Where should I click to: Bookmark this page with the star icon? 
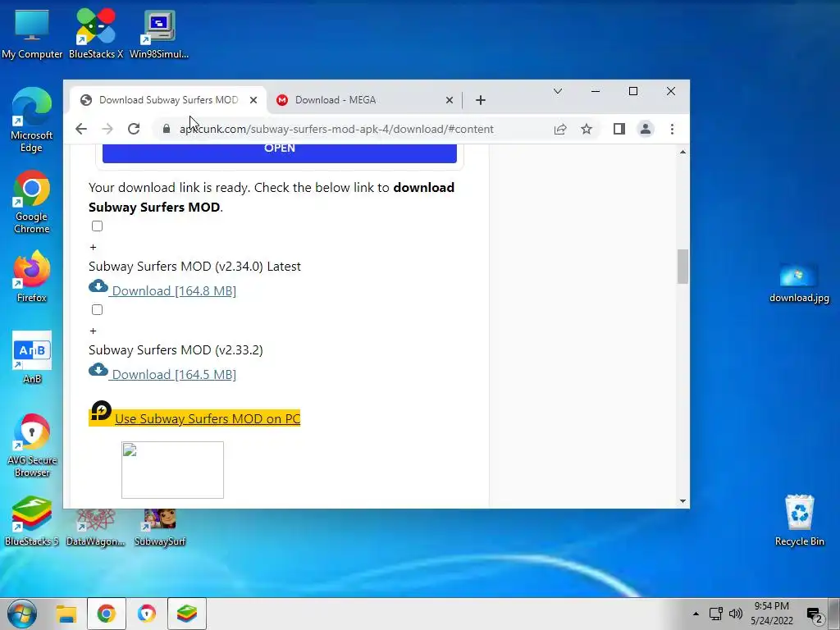coord(587,129)
